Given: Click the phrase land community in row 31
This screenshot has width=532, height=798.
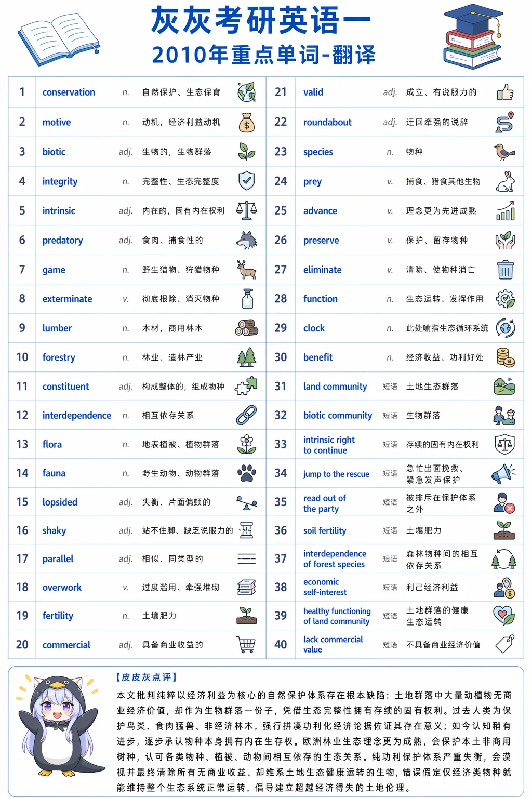Looking at the screenshot, I should click(335, 386).
